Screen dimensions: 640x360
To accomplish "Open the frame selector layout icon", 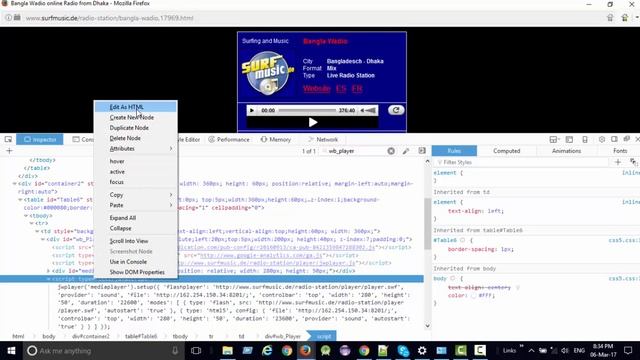I will (553, 140).
